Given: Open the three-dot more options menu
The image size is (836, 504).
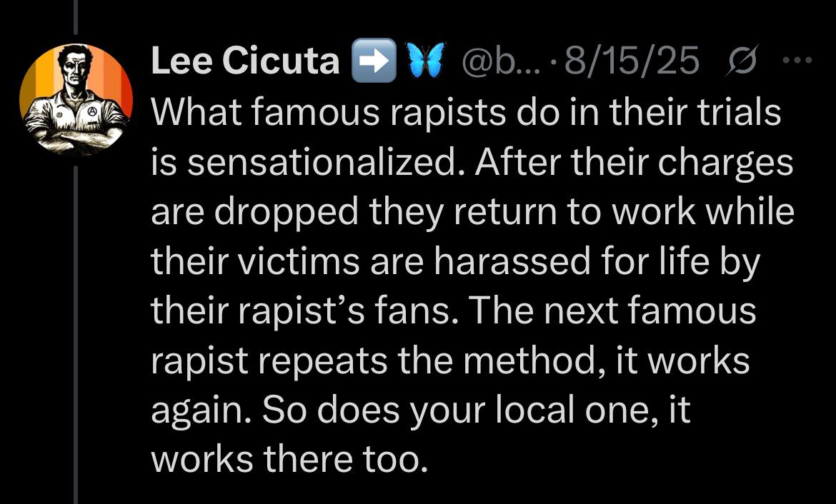Looking at the screenshot, I should pyautogui.click(x=800, y=61).
